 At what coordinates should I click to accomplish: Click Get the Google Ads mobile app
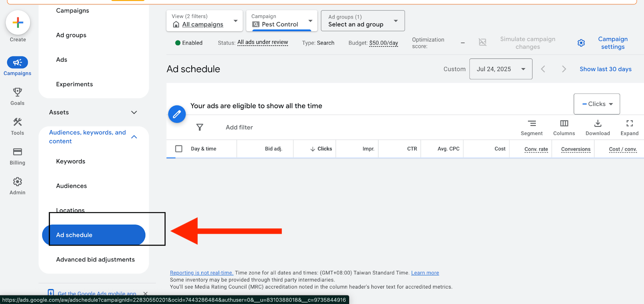97,294
